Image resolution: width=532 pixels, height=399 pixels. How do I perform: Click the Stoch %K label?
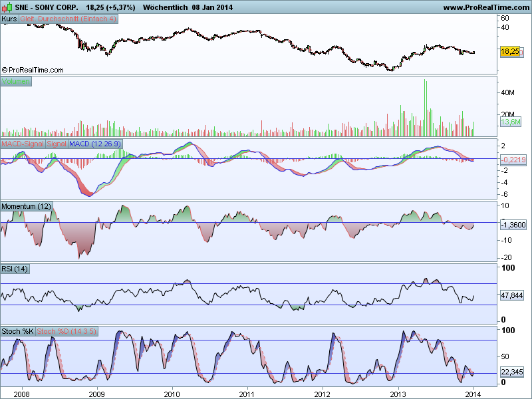[18, 331]
